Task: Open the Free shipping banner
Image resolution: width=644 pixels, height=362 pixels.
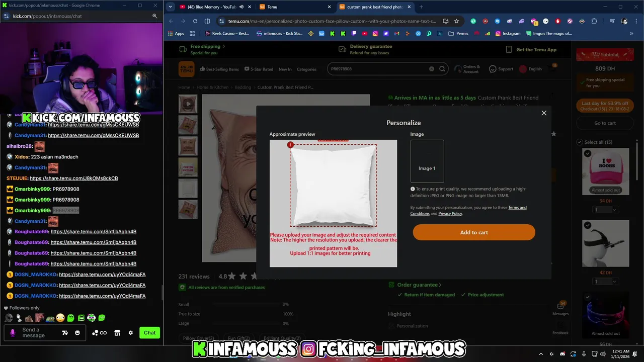Action: pos(202,49)
